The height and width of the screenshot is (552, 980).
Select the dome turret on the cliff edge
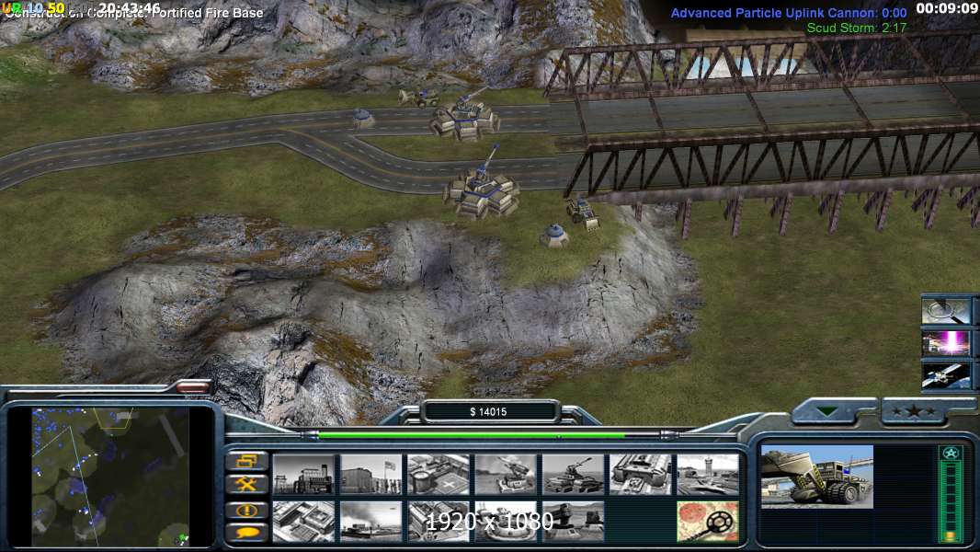(554, 235)
